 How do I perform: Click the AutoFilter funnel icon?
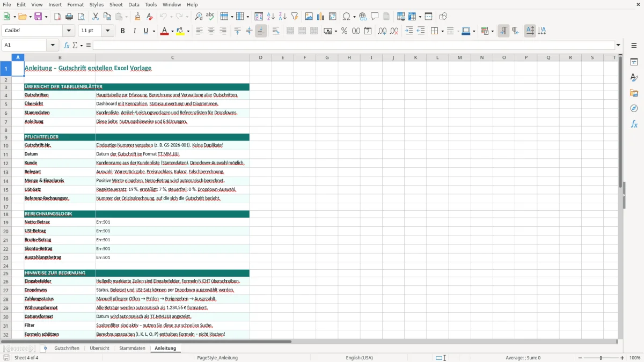point(295,17)
